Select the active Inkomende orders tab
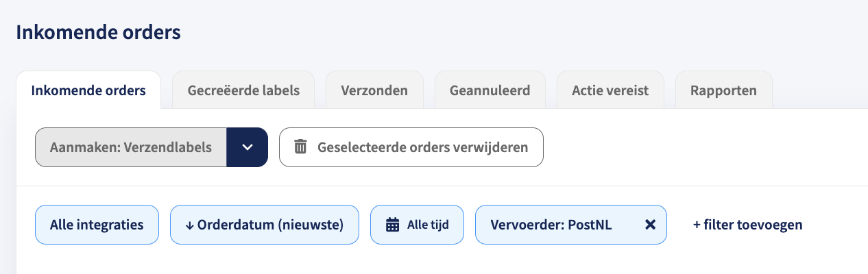The width and height of the screenshot is (868, 274). tap(88, 90)
